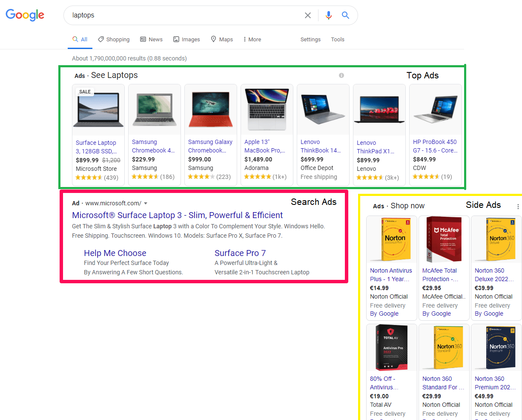The image size is (522, 420).
Task: Click the Adorama seller name
Action: (256, 168)
